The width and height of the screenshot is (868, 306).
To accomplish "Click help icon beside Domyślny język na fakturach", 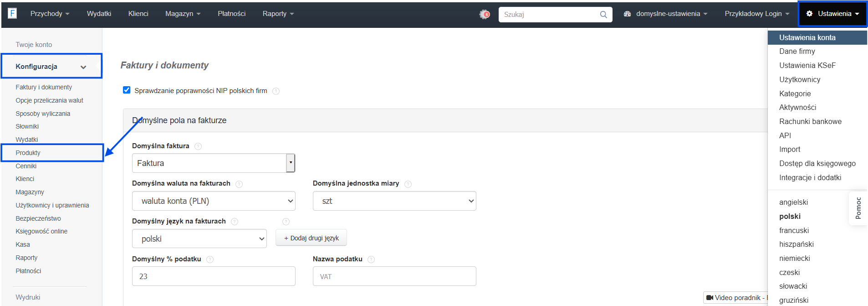I will click(235, 222).
